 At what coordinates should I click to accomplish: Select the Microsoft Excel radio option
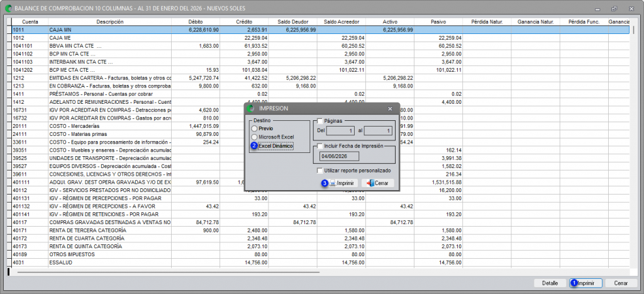tap(255, 137)
